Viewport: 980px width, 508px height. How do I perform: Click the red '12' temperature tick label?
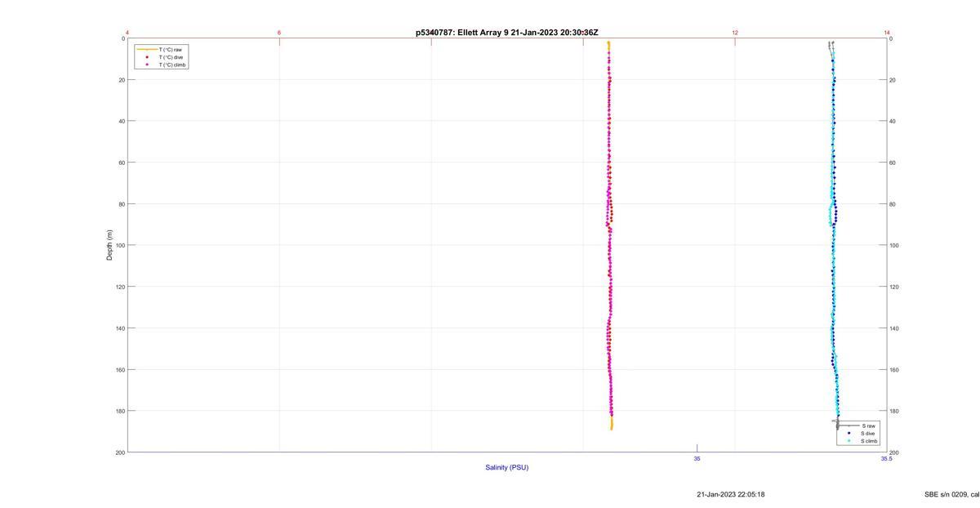pos(735,33)
